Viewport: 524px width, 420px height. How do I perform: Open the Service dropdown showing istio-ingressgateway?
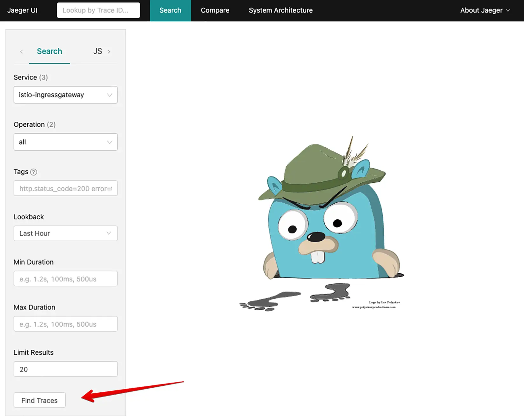pyautogui.click(x=65, y=95)
